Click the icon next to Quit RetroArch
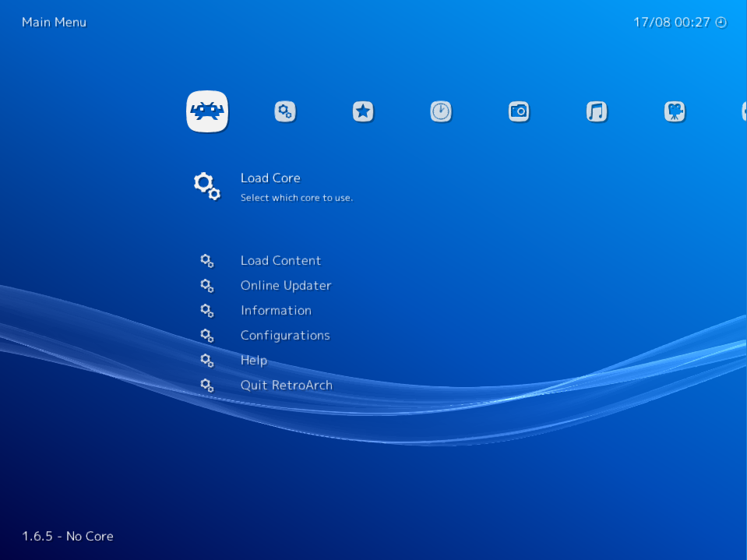This screenshot has height=560, width=747. [x=207, y=385]
